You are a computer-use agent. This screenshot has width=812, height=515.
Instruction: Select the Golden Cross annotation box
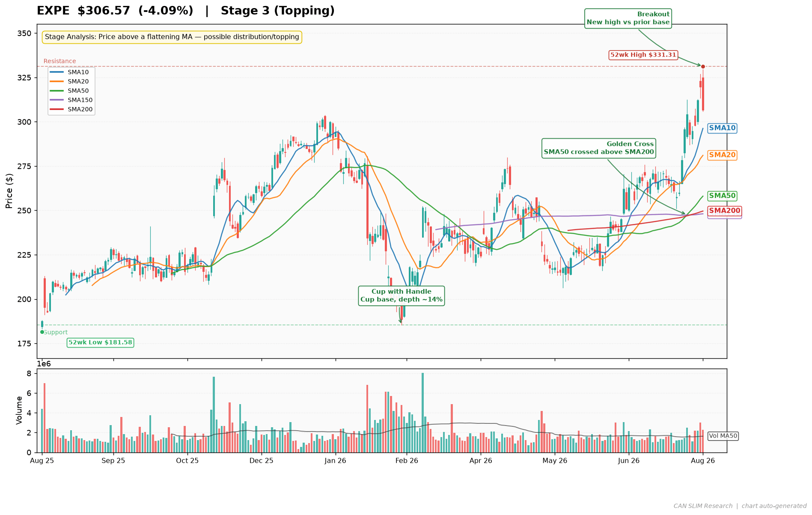(599, 148)
